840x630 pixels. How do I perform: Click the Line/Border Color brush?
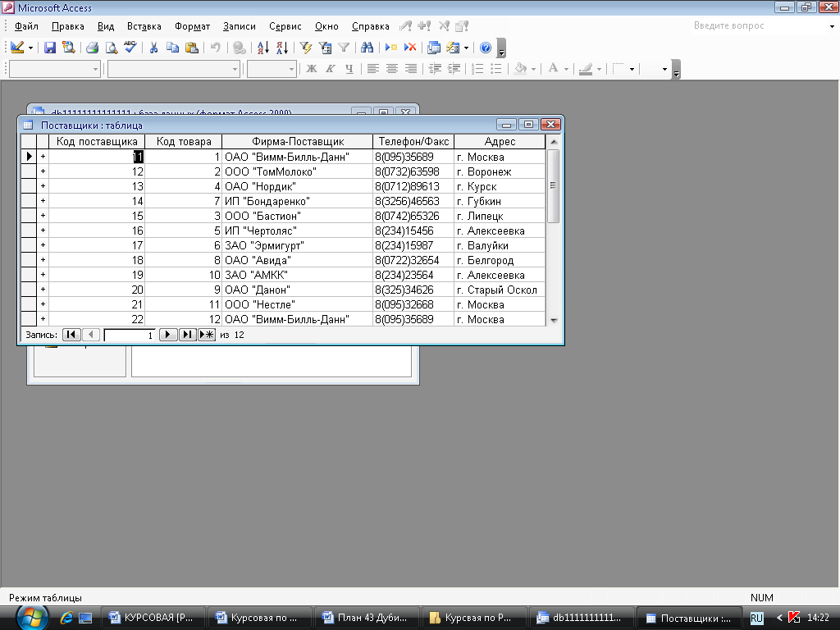[x=586, y=69]
